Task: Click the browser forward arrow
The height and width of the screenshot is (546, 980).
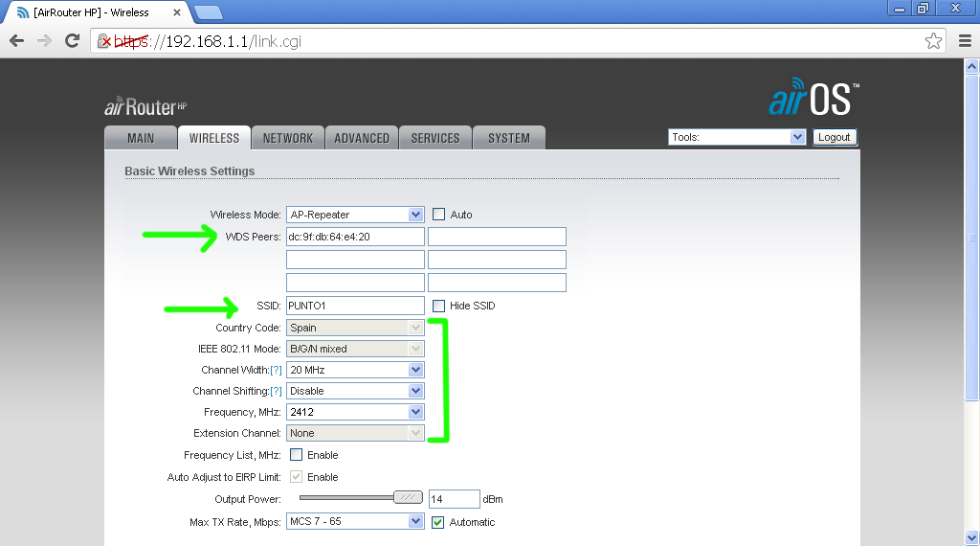Action: [x=44, y=41]
